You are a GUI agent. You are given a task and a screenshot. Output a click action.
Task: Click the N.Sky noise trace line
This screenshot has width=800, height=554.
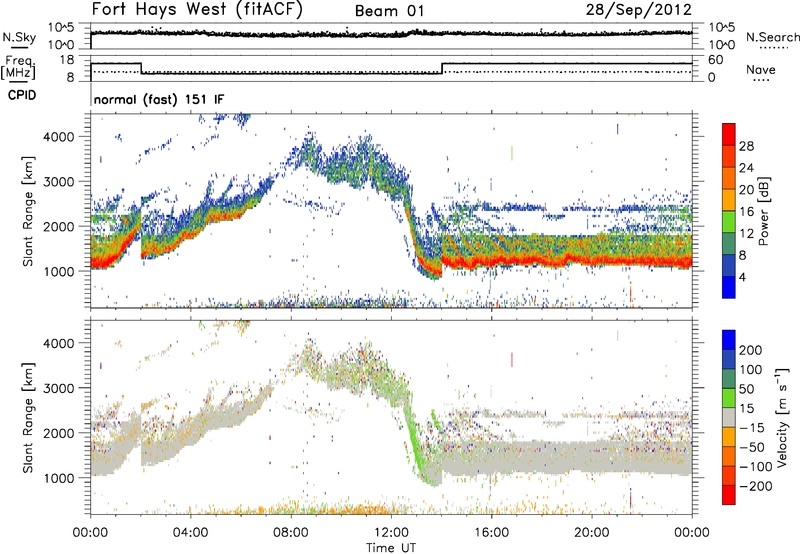coord(391,34)
